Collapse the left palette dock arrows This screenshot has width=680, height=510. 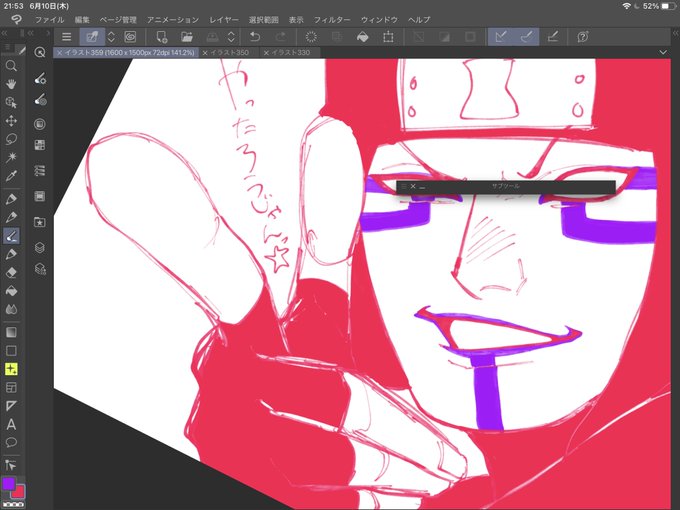tap(3, 33)
